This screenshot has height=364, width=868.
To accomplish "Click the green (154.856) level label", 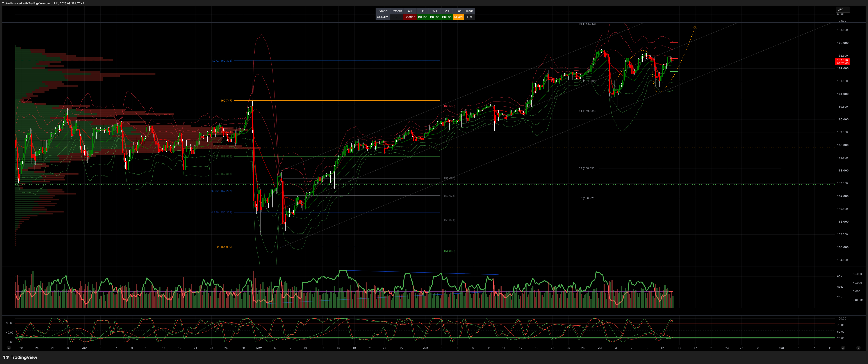I will [449, 251].
